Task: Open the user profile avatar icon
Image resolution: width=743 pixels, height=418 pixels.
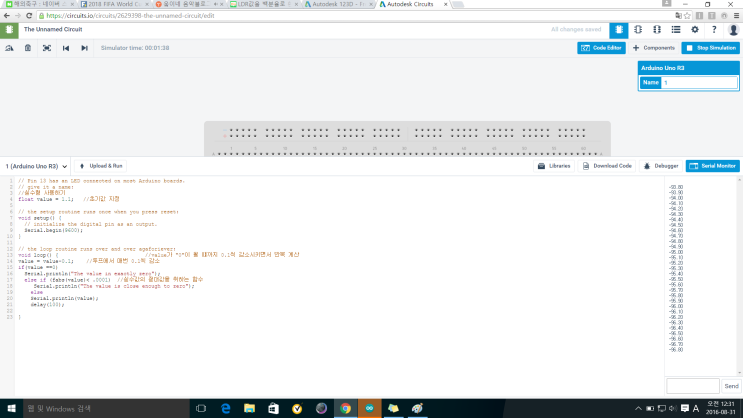Action: (733, 30)
